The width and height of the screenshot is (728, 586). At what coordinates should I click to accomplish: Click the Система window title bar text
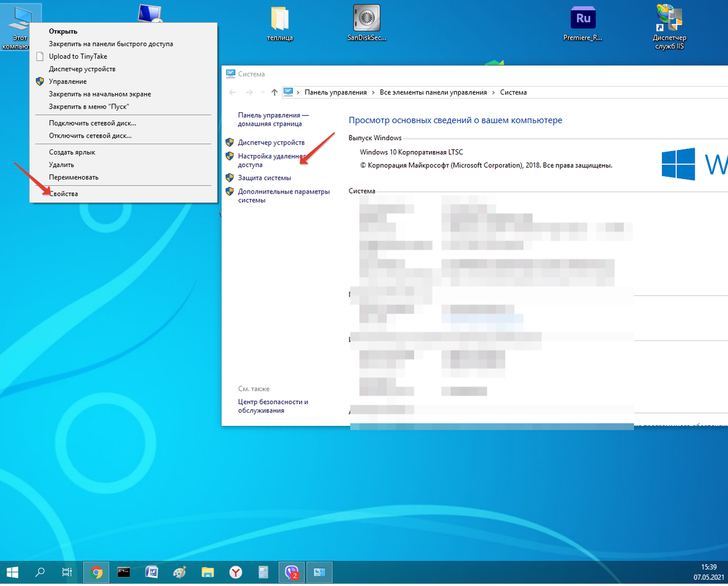(251, 74)
